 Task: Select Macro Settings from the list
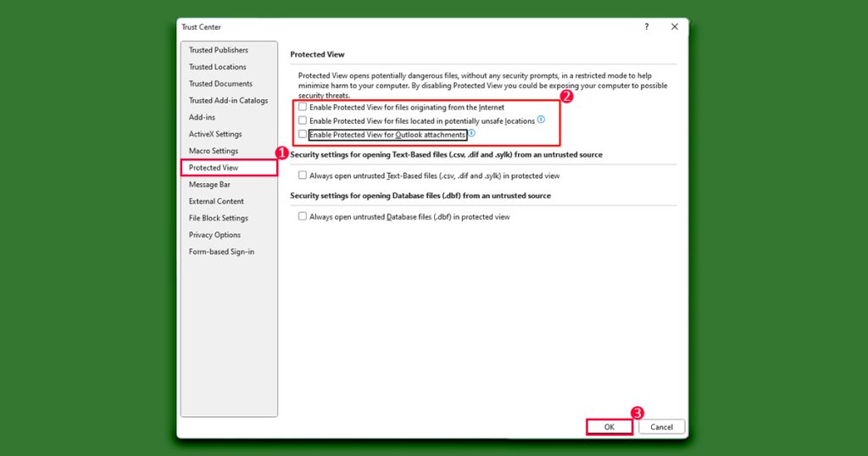coord(214,151)
